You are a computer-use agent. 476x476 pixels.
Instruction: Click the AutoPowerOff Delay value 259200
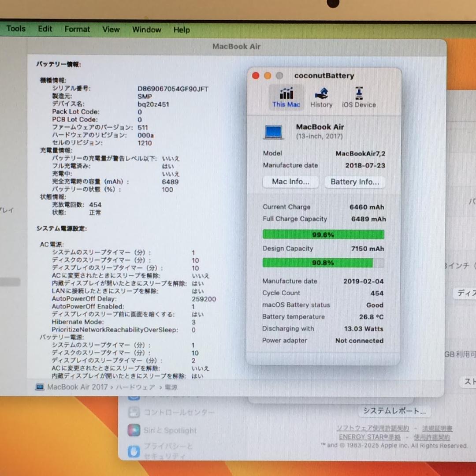tap(204, 299)
